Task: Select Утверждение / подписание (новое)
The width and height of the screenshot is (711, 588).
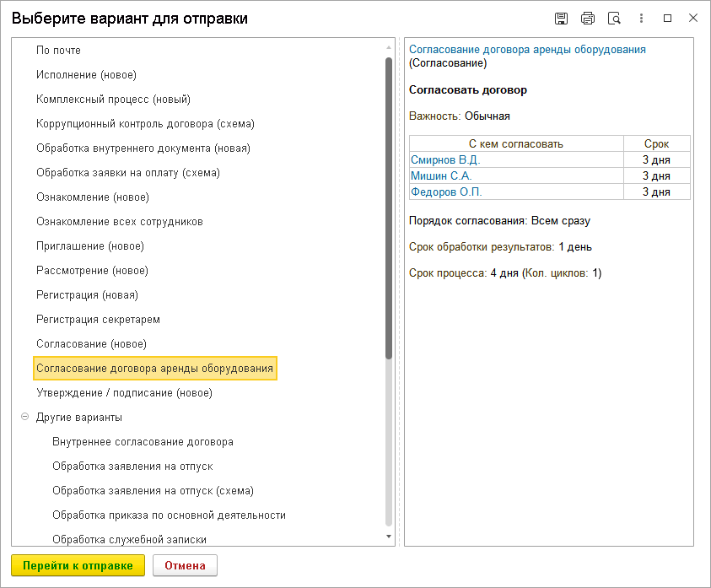Action: coord(124,393)
